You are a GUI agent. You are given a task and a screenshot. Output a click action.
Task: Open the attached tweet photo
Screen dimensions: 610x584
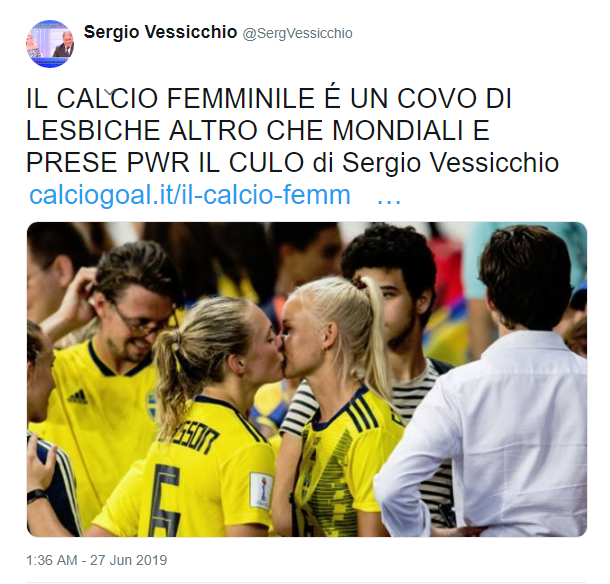click(x=307, y=379)
